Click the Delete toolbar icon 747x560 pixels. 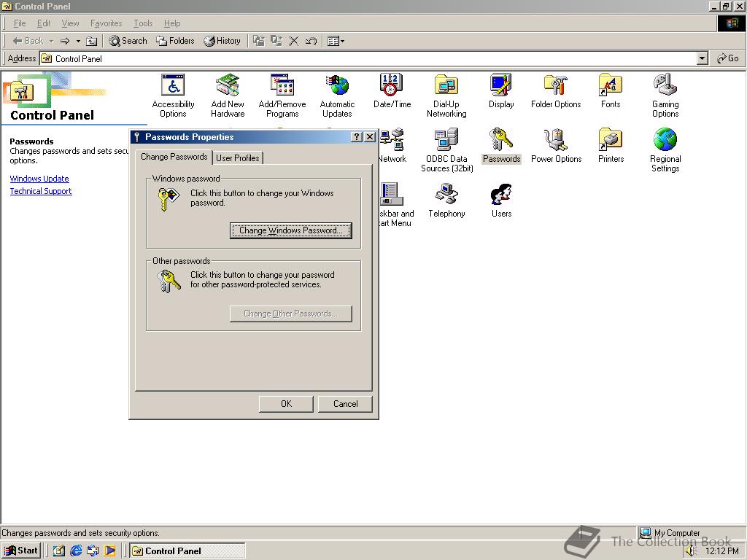coord(294,41)
